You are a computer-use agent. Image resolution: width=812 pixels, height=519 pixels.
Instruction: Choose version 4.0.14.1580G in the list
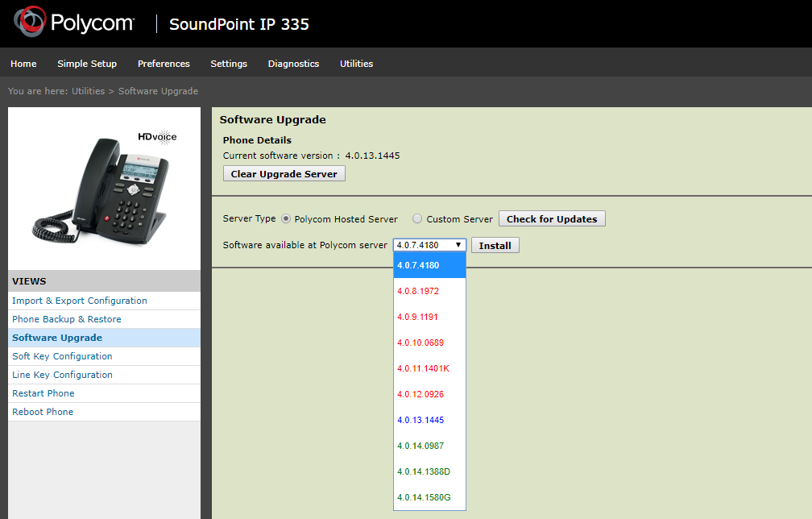[x=430, y=497]
